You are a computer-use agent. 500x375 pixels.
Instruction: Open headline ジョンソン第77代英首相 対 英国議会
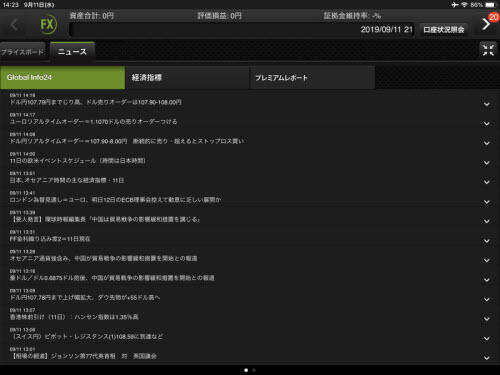tap(83, 356)
